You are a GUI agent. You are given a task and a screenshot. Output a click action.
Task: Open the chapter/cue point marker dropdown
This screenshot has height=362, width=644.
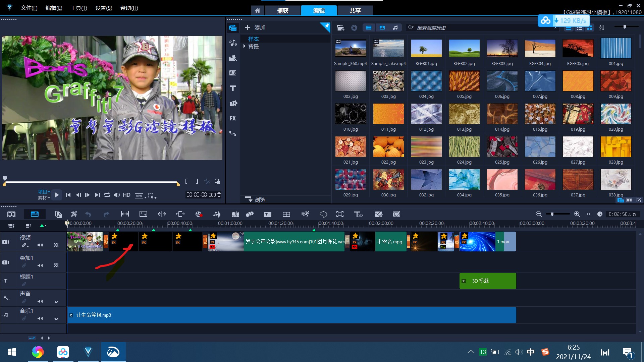click(43, 226)
